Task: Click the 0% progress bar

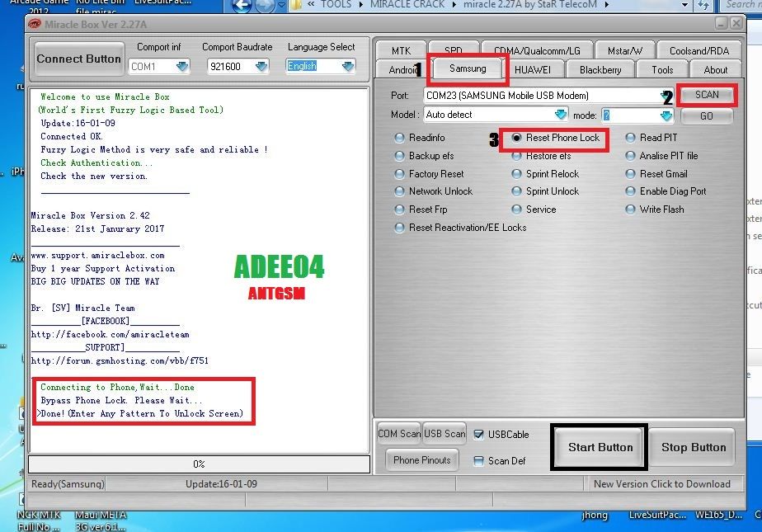Action: (x=199, y=464)
